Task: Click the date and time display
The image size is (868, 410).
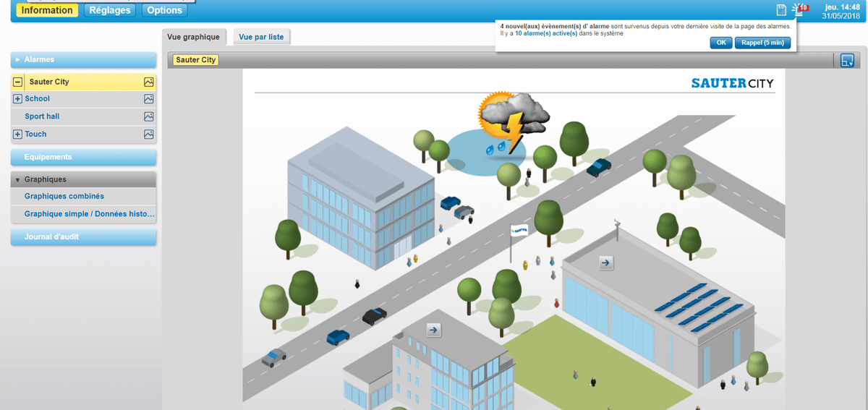Action: pyautogui.click(x=841, y=12)
